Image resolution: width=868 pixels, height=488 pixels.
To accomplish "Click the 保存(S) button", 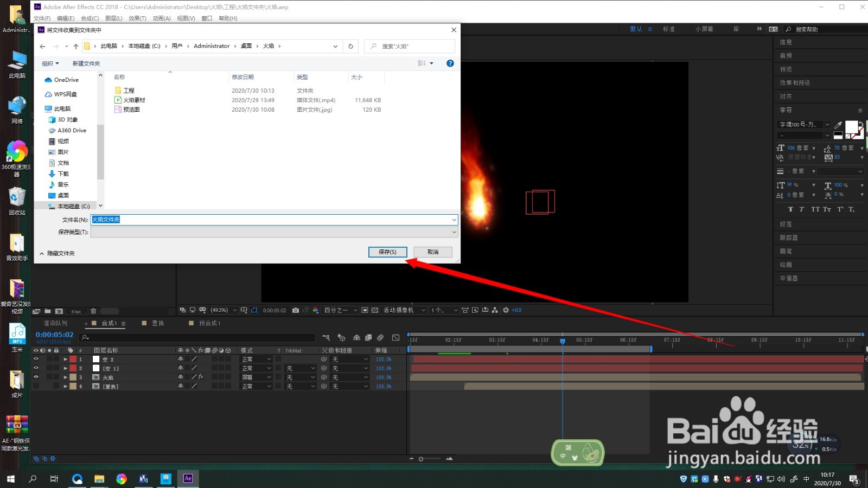I will point(387,252).
